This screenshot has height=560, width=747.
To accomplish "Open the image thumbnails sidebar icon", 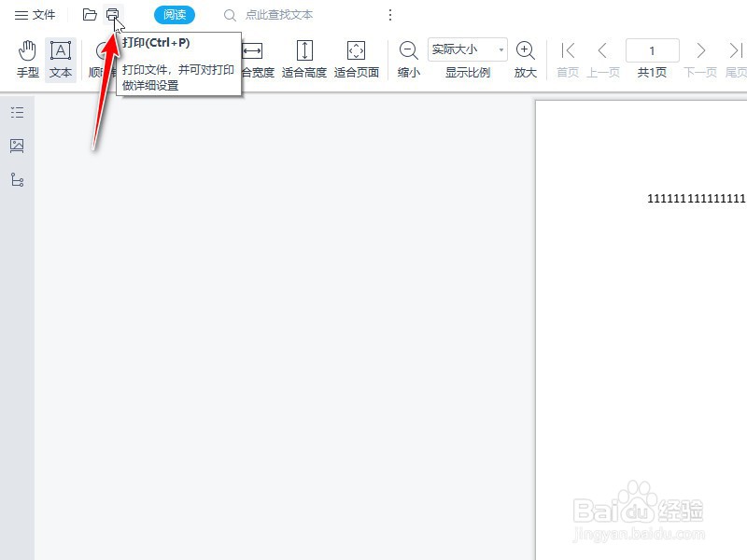I will [17, 146].
